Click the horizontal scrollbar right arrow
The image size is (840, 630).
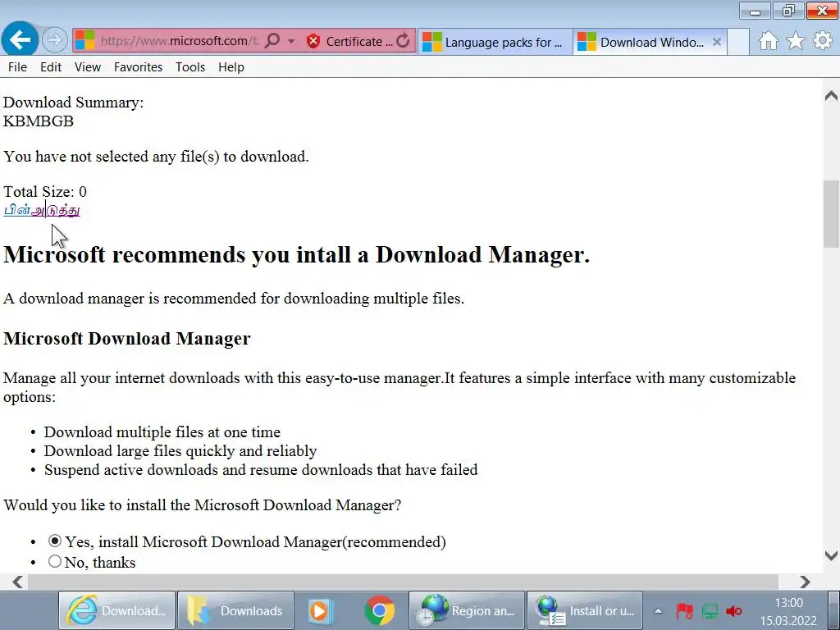(x=805, y=582)
